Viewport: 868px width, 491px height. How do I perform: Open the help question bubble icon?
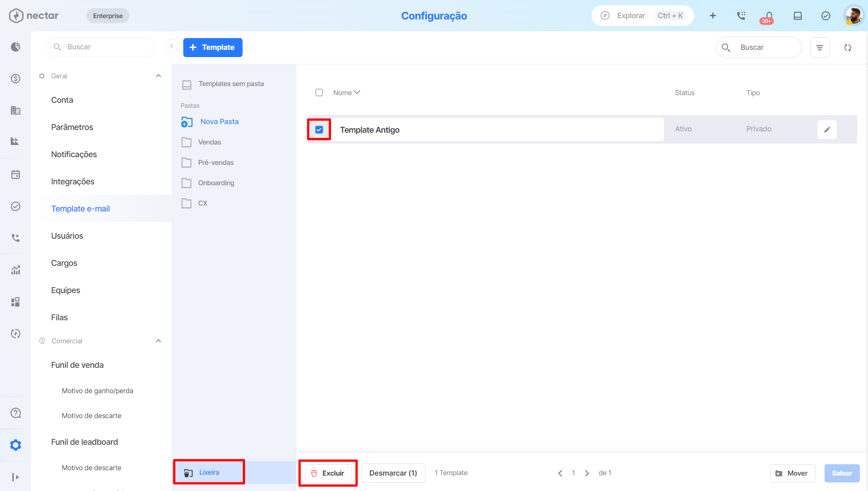point(15,413)
